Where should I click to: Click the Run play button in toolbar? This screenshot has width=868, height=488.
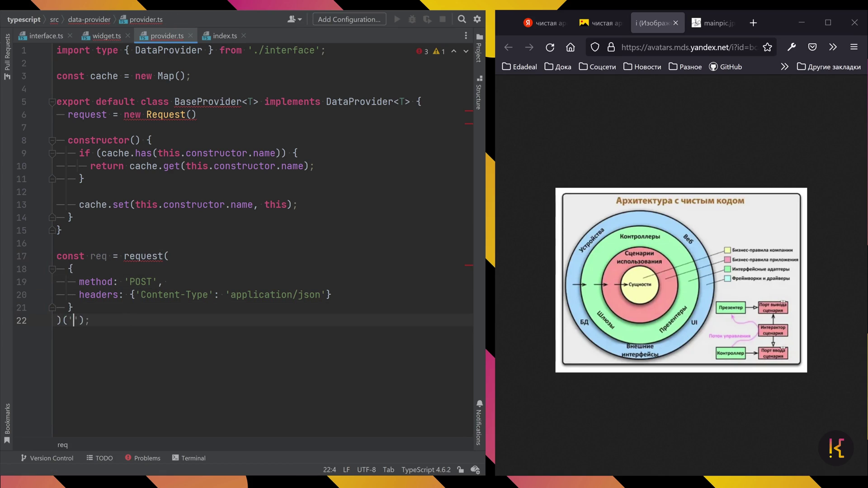coord(397,19)
